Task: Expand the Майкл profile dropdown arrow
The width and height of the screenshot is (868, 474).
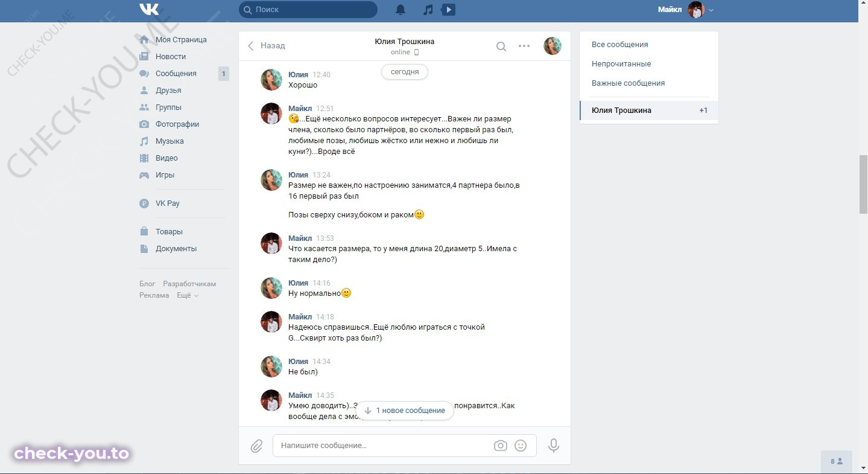Action: pos(711,10)
